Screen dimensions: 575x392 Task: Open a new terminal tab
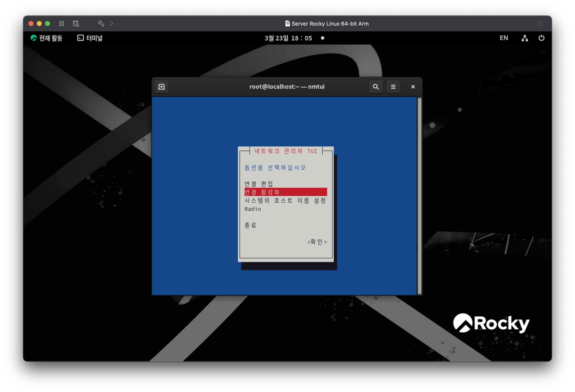[x=161, y=87]
